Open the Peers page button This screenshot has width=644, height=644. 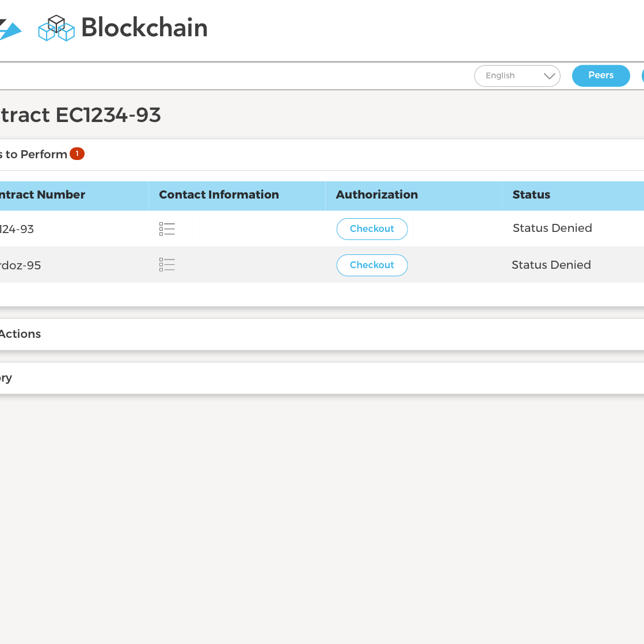point(601,75)
